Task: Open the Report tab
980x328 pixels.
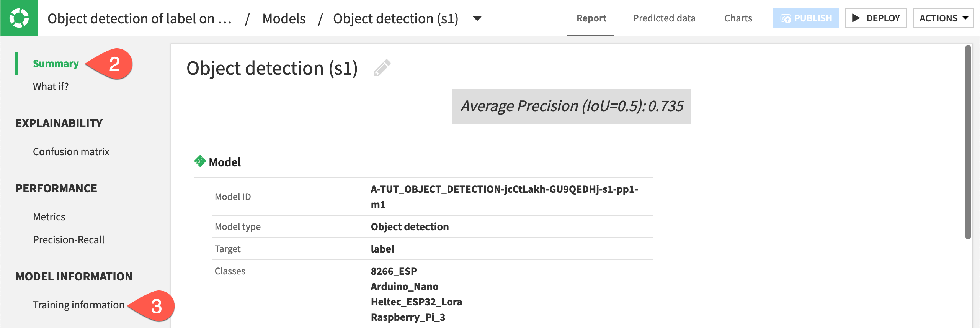Action: tap(591, 18)
